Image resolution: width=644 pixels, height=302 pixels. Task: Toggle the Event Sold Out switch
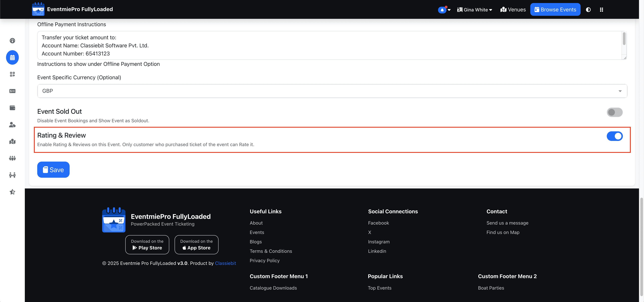(614, 112)
